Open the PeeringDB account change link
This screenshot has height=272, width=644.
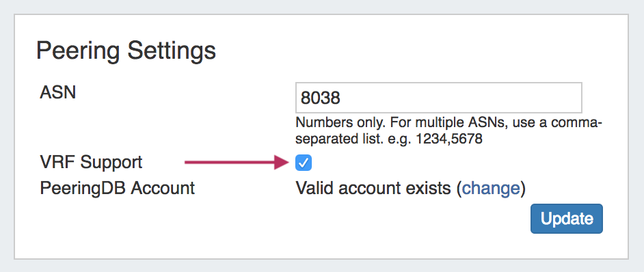click(x=492, y=189)
